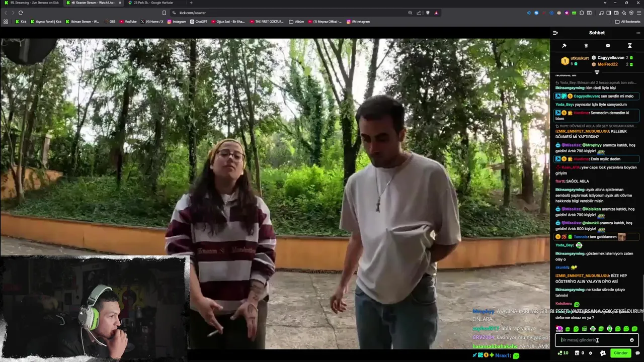This screenshot has height=362, width=644.
Task: Close the Keaxter Stream tab
Action: click(120, 3)
